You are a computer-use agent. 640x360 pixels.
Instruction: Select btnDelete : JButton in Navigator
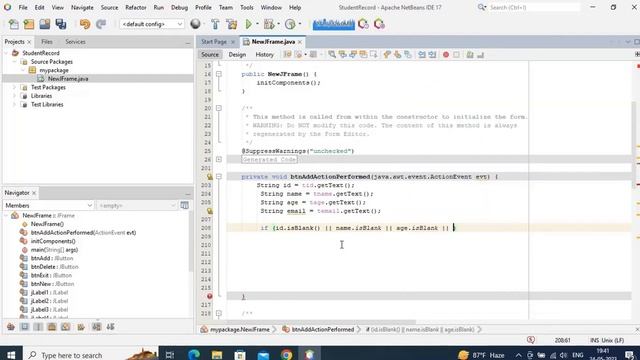(54, 267)
